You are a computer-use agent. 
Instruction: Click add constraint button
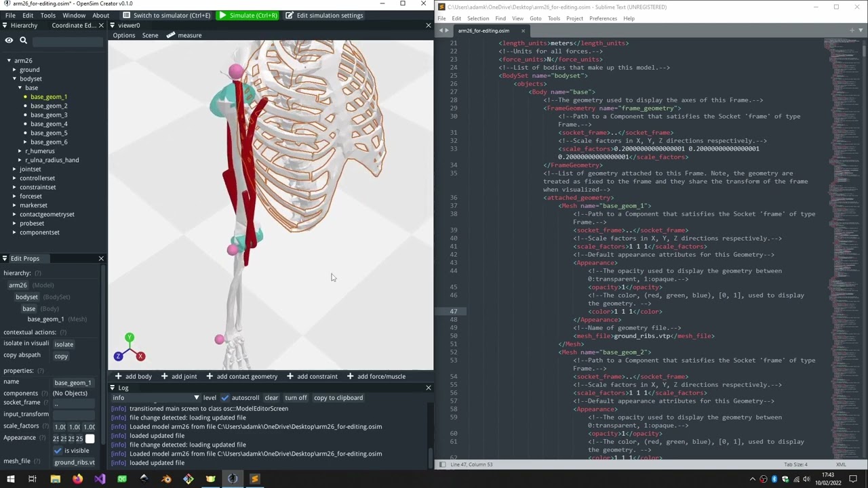(x=313, y=376)
